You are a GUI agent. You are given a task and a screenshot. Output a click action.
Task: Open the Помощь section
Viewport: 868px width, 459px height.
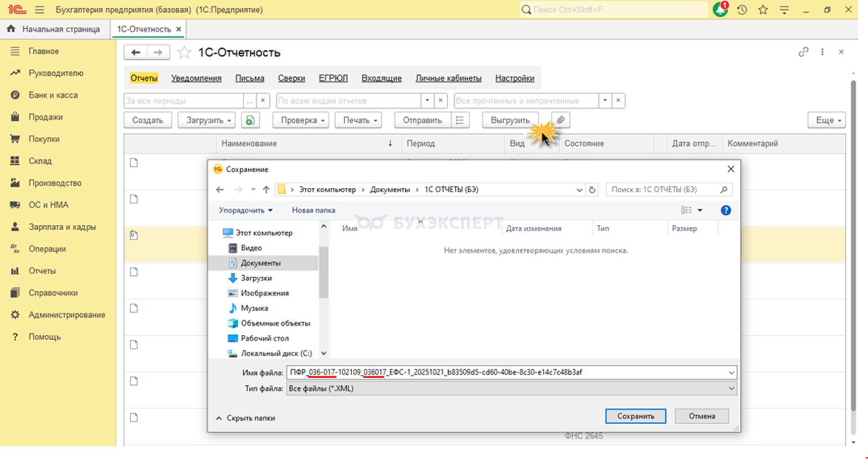pyautogui.click(x=44, y=337)
